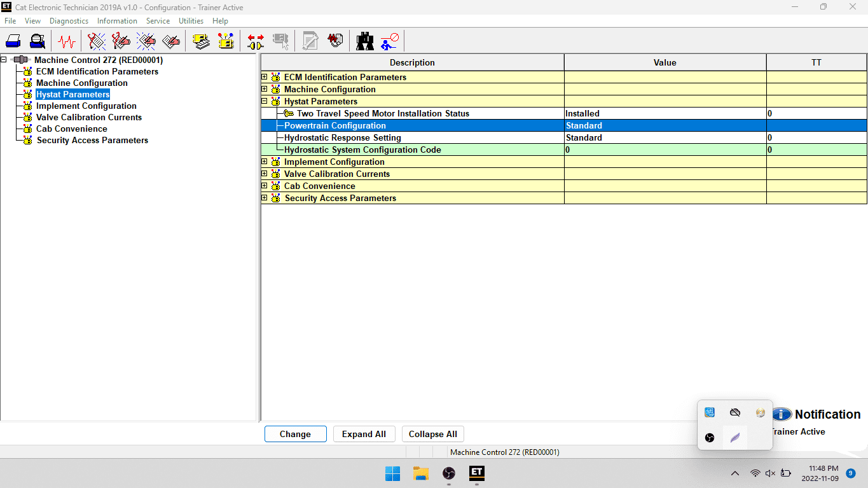Screen dimensions: 868x488
Task: Collapse the Hystat Parameters group in the grid
Action: (x=265, y=101)
